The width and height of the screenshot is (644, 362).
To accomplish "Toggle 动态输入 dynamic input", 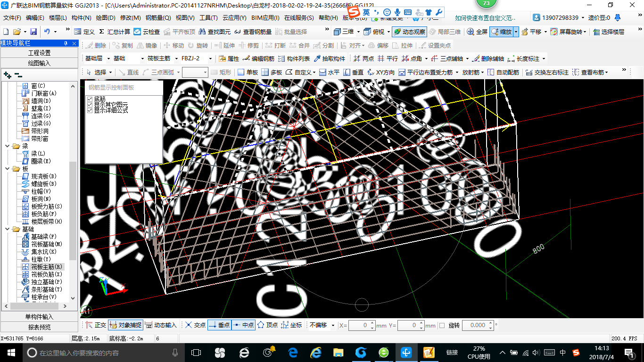I will coord(161,325).
